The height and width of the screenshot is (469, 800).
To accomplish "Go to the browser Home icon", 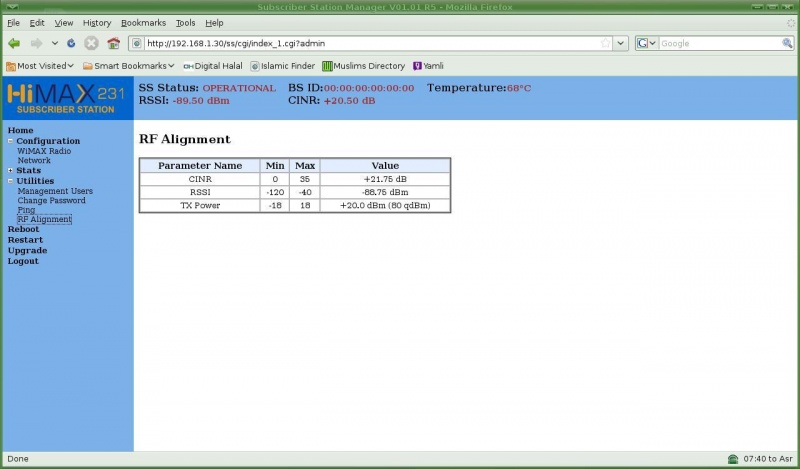I will [x=113, y=43].
